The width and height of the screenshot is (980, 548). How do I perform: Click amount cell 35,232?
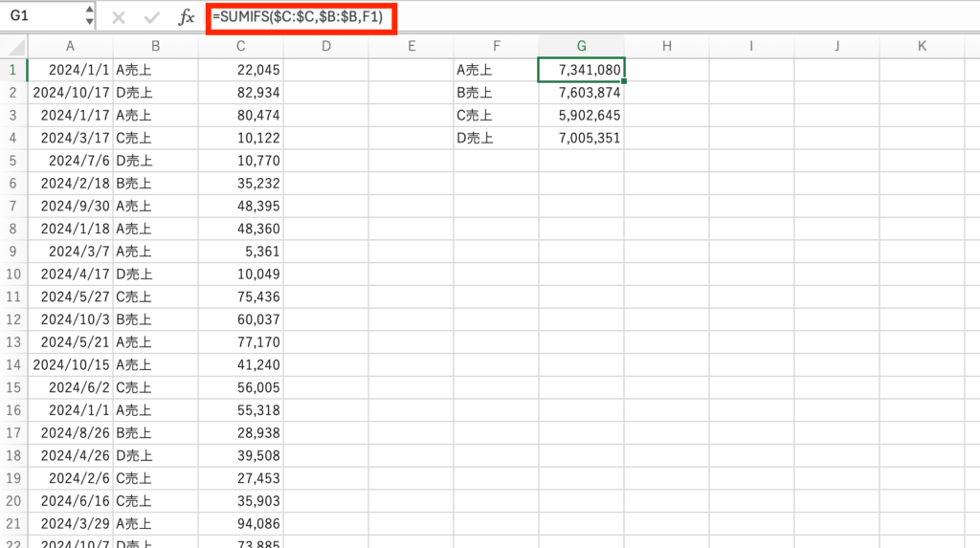click(240, 184)
